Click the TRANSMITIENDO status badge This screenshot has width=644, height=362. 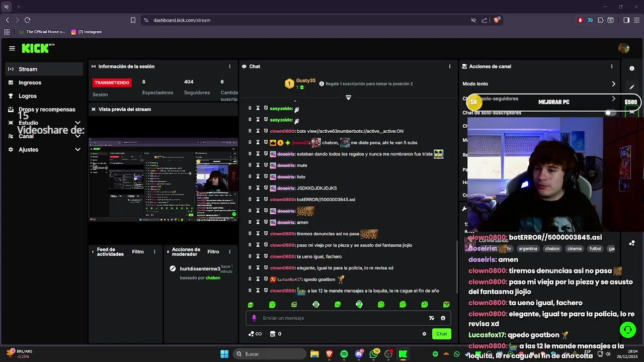point(112,82)
